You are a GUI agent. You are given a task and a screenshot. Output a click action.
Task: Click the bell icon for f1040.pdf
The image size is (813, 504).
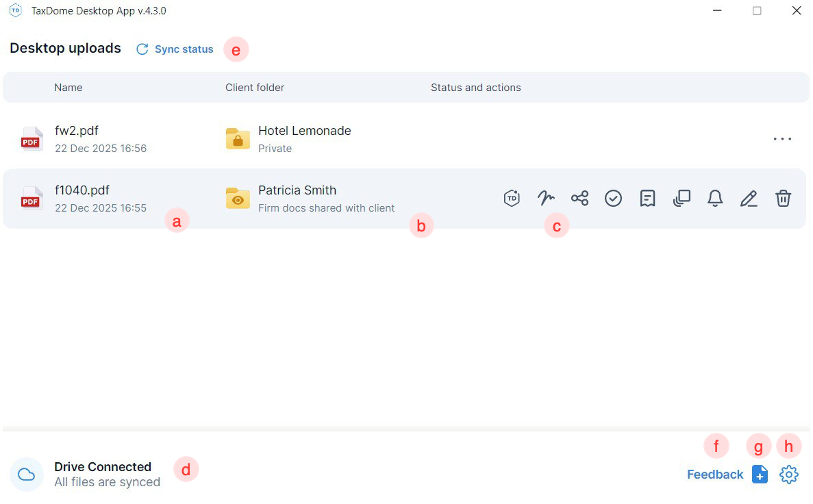(x=715, y=199)
